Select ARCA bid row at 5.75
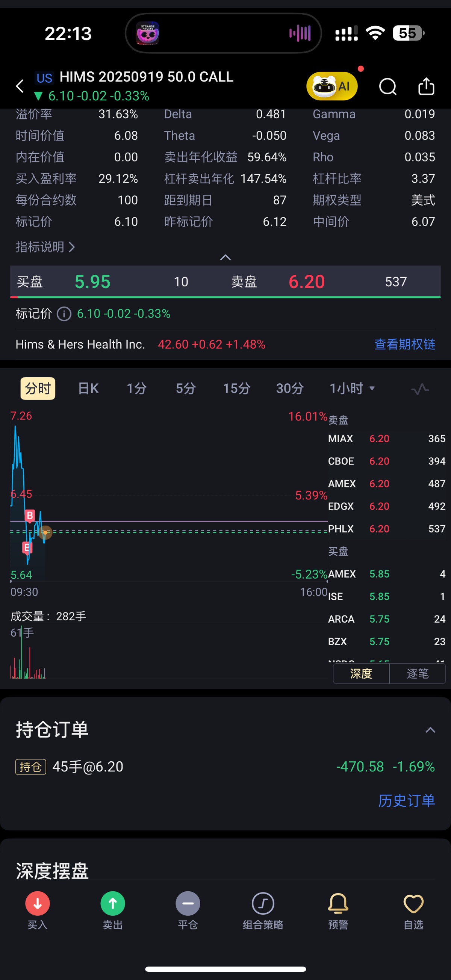 click(x=387, y=619)
